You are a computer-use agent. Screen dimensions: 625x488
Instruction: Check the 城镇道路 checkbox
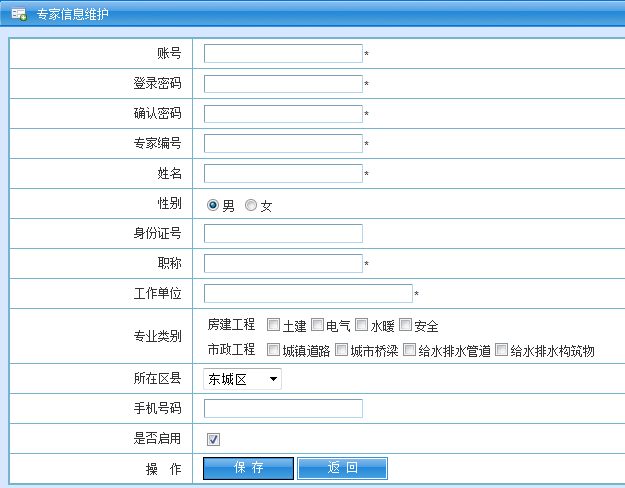[273, 350]
